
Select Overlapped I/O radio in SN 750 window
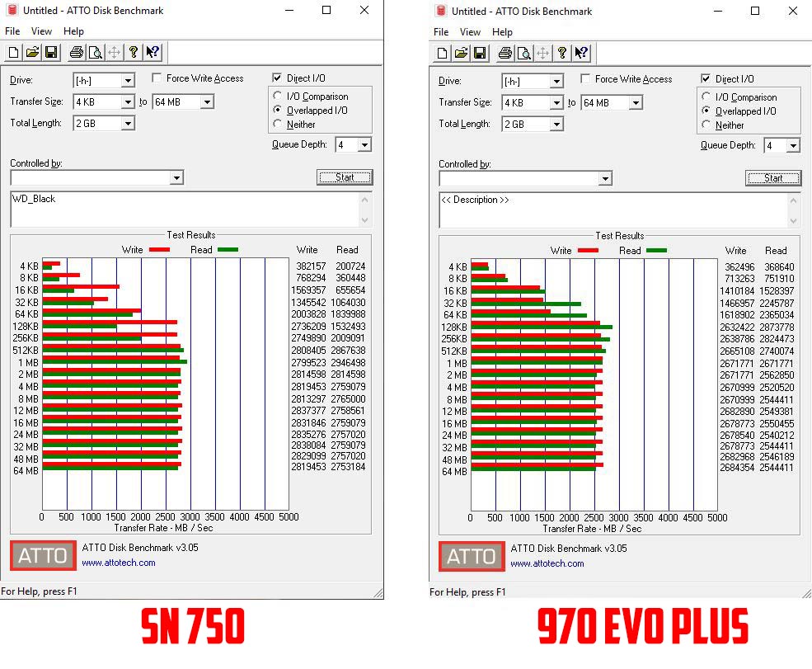[278, 110]
